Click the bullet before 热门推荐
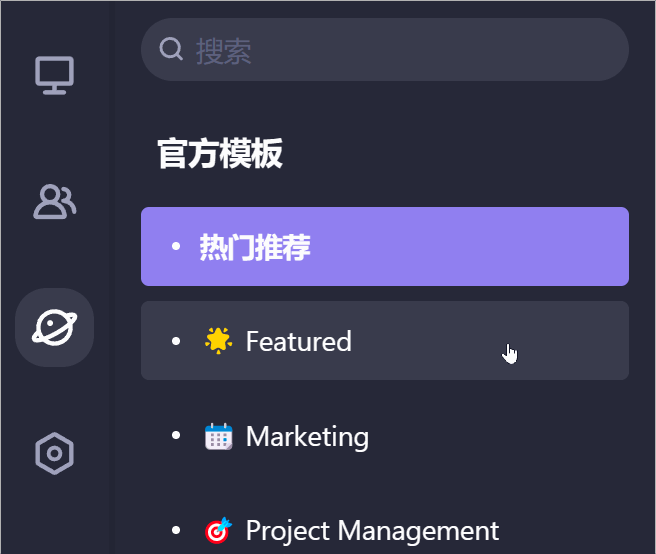This screenshot has height=554, width=656. (176, 247)
